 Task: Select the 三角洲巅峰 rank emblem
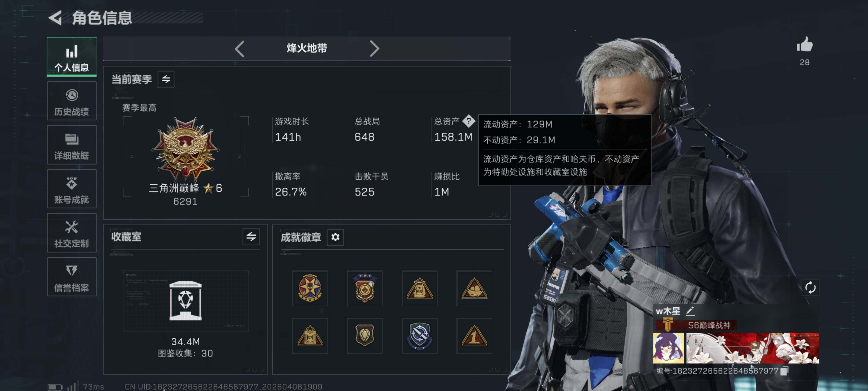[185, 149]
